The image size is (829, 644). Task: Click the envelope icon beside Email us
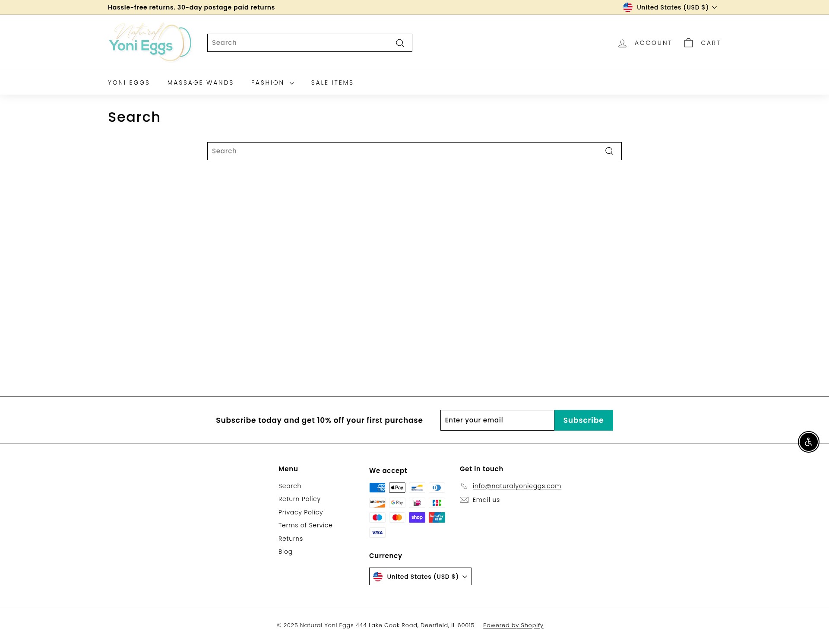pos(464,500)
